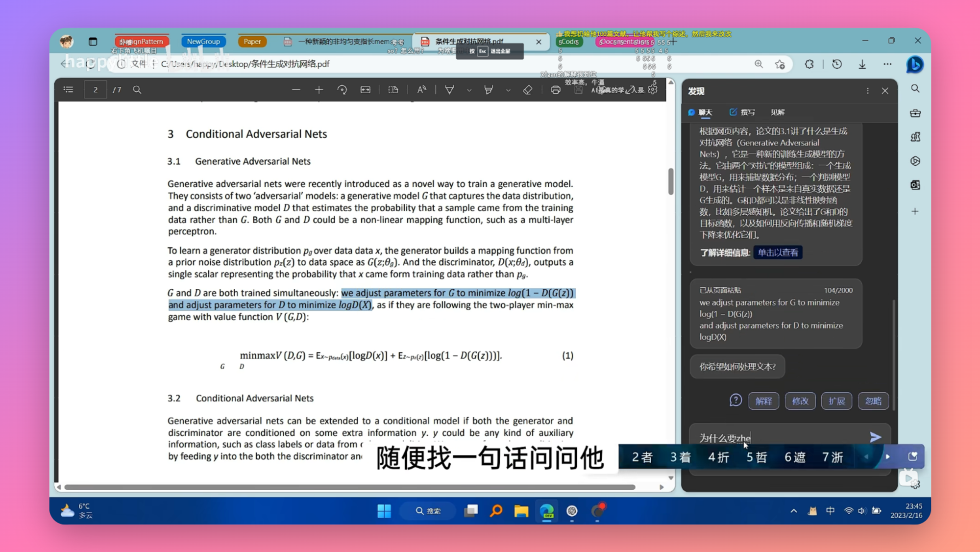Open the Outlook sidebar icon
980x552 pixels.
click(915, 185)
